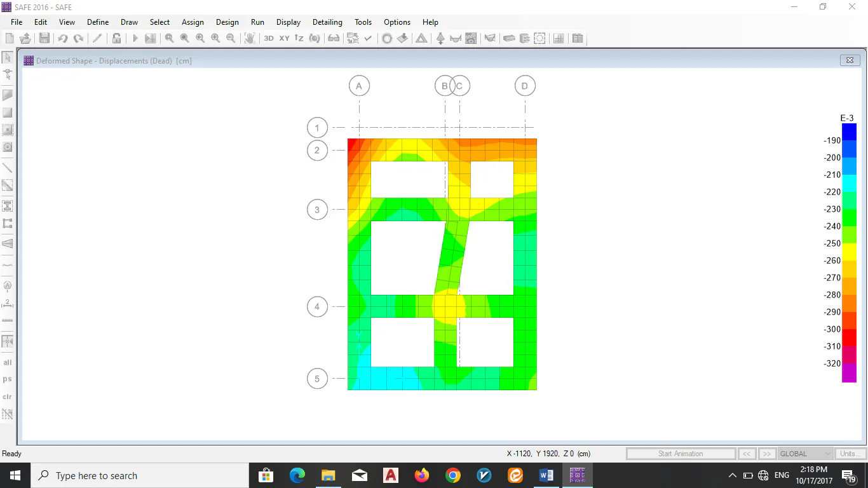Open the Display menu

tap(288, 22)
